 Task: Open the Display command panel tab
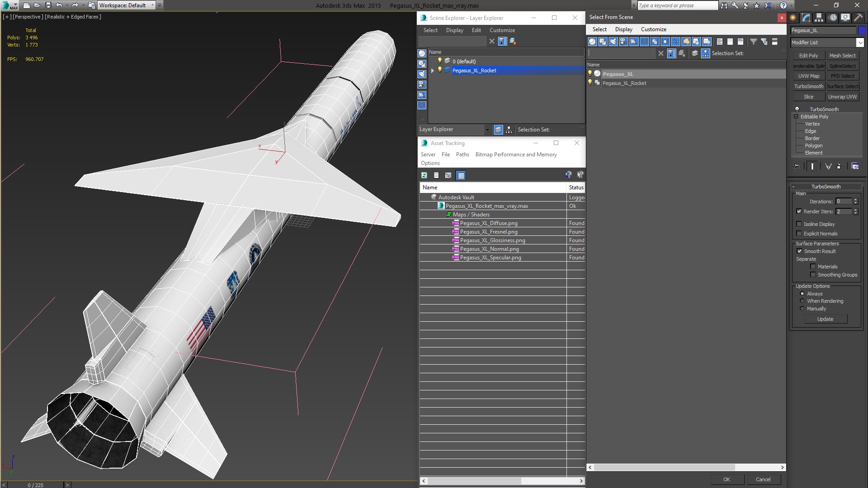click(845, 18)
